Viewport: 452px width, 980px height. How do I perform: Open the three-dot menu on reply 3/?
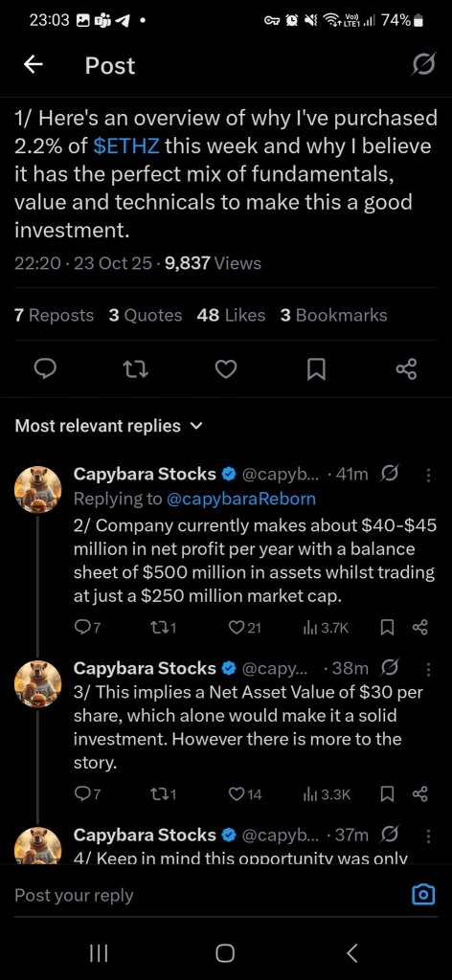point(428,669)
